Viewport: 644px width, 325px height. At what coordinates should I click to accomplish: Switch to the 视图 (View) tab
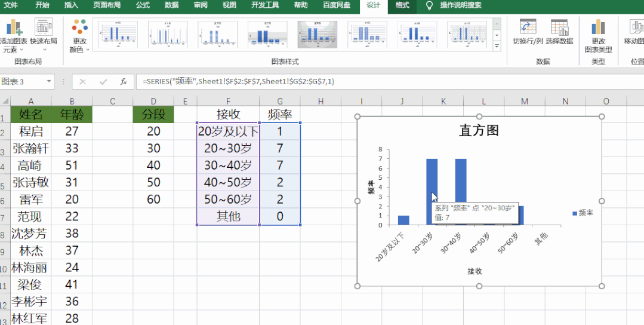tap(229, 5)
